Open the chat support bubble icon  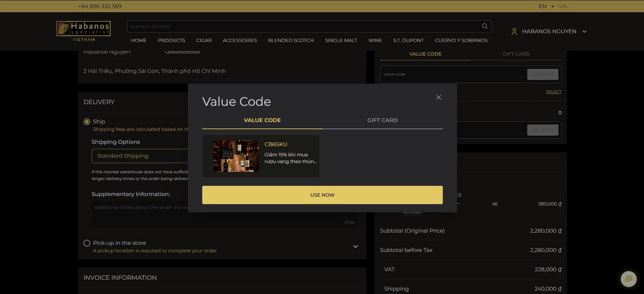point(628,279)
